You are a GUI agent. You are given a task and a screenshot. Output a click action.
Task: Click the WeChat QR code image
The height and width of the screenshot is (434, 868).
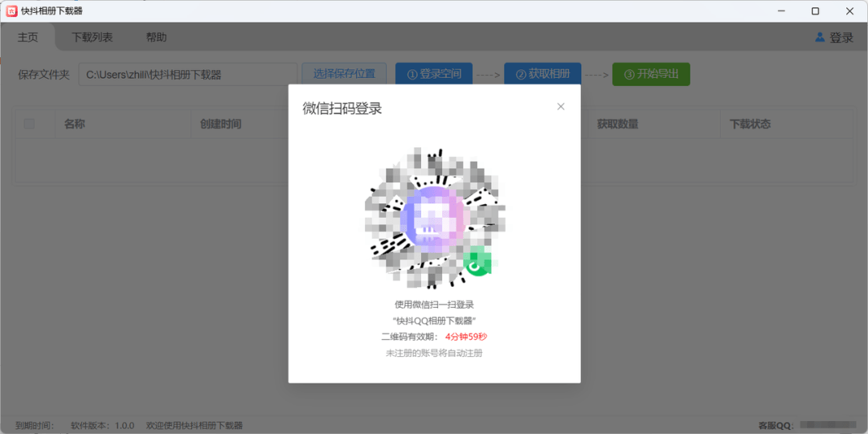point(435,218)
